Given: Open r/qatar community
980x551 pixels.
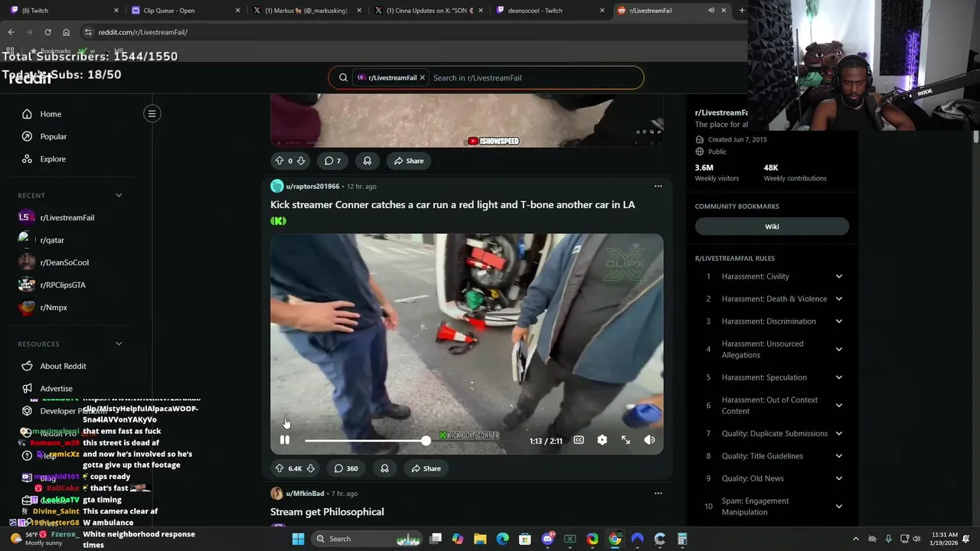Looking at the screenshot, I should (52, 240).
